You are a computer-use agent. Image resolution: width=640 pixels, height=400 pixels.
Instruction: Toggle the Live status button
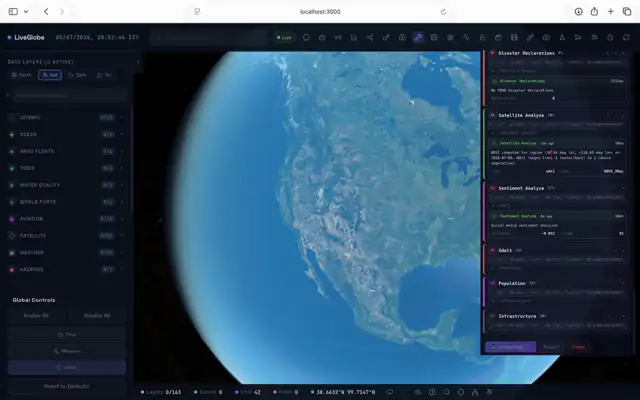284,38
